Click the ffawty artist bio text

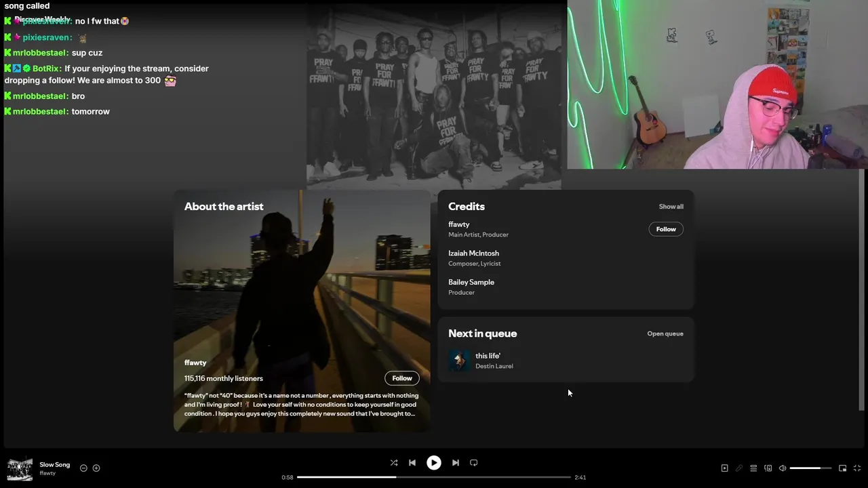[302, 405]
